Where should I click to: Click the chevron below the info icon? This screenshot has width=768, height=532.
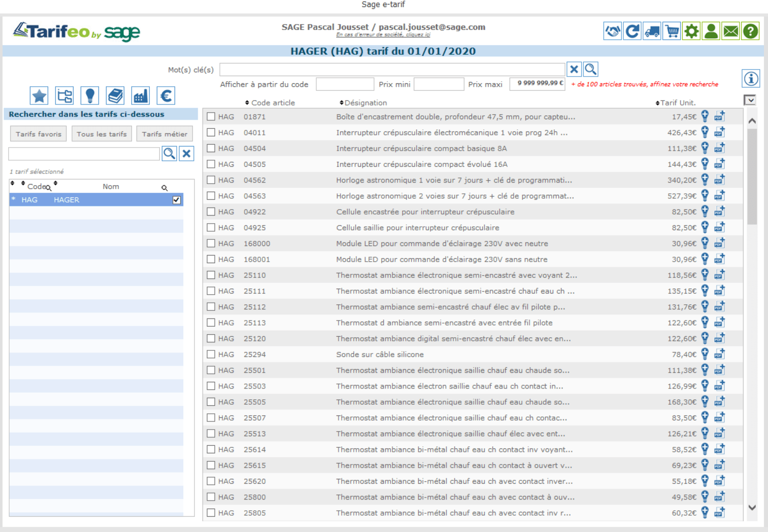(x=750, y=100)
